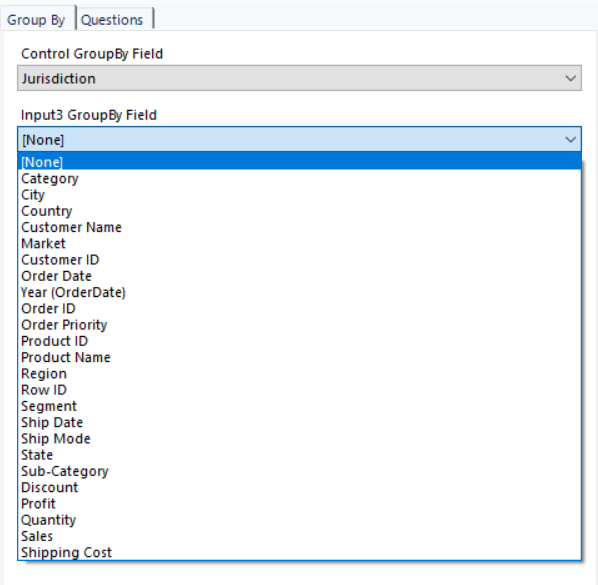Select Sub-Category from the list
The image size is (598, 585).
point(299,471)
